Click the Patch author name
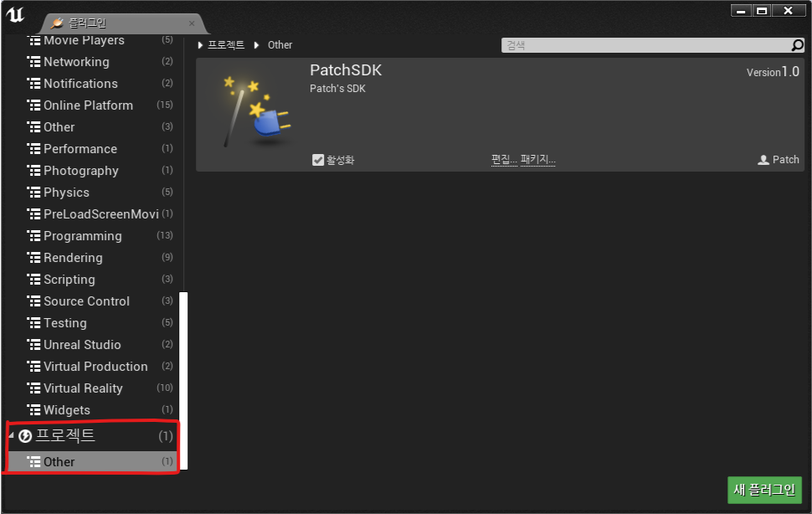This screenshot has height=514, width=812. point(785,159)
